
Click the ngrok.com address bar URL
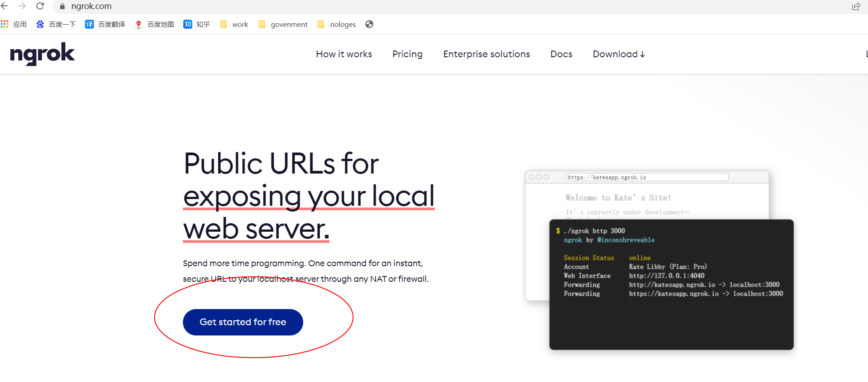coord(91,6)
